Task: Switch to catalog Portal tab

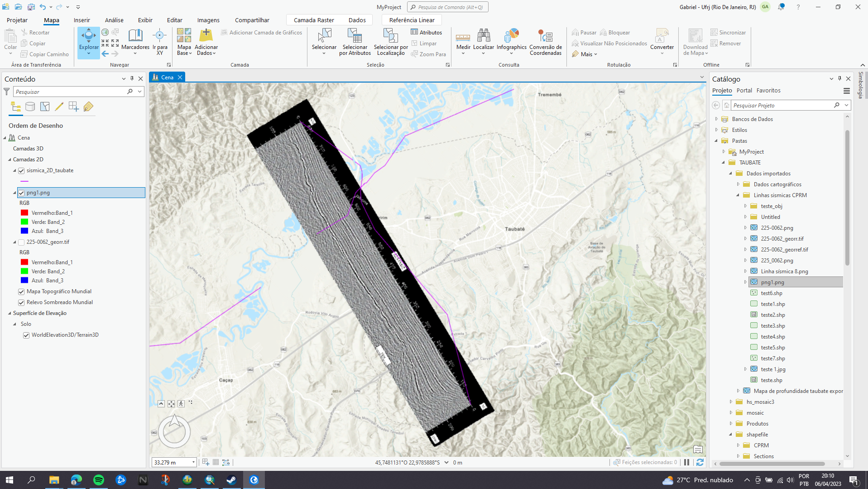Action: (744, 91)
